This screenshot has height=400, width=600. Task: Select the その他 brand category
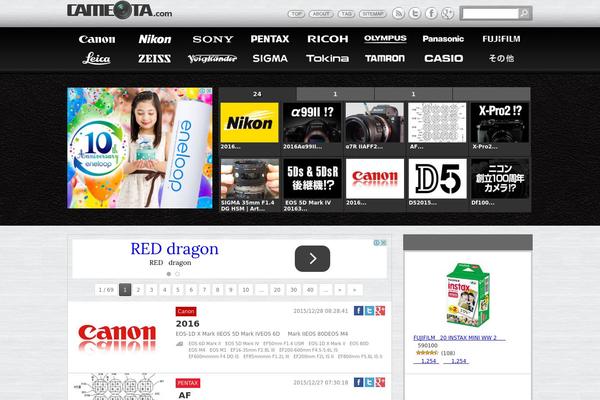(x=501, y=59)
